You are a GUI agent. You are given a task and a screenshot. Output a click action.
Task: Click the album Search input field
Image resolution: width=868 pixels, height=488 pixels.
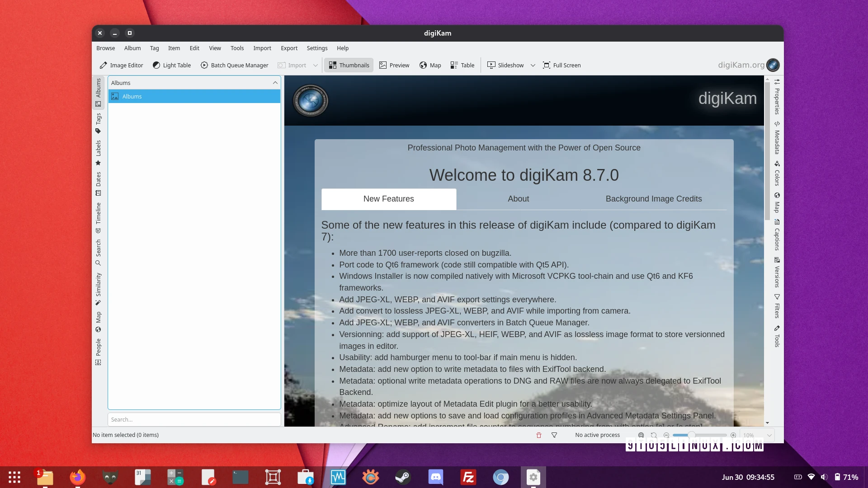coord(194,419)
